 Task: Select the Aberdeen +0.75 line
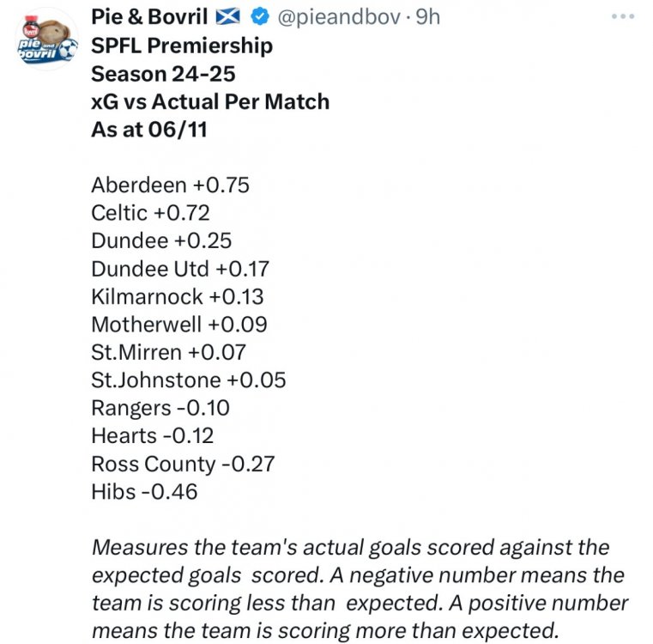pyautogui.click(x=170, y=185)
